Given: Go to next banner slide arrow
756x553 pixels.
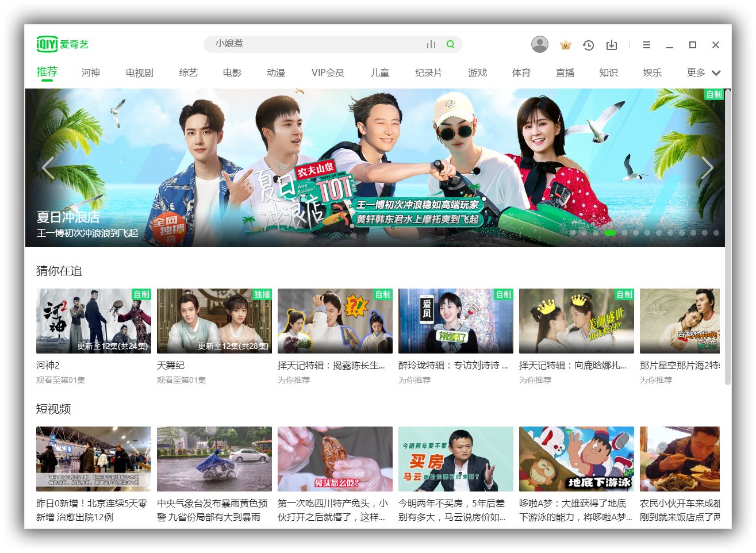Looking at the screenshot, I should 707,168.
